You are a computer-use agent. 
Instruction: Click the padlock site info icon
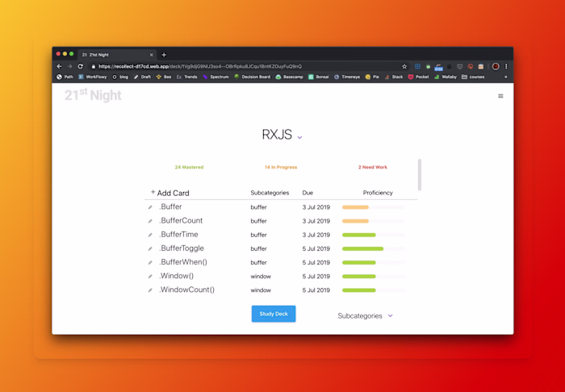point(94,67)
